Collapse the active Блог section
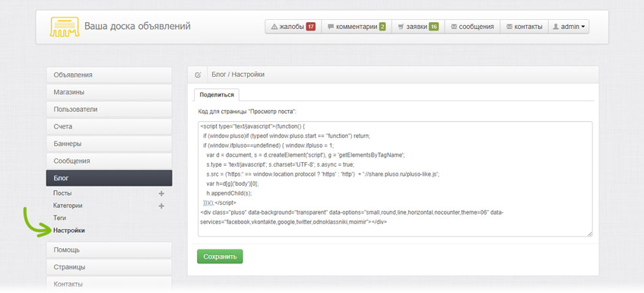 [x=109, y=178]
